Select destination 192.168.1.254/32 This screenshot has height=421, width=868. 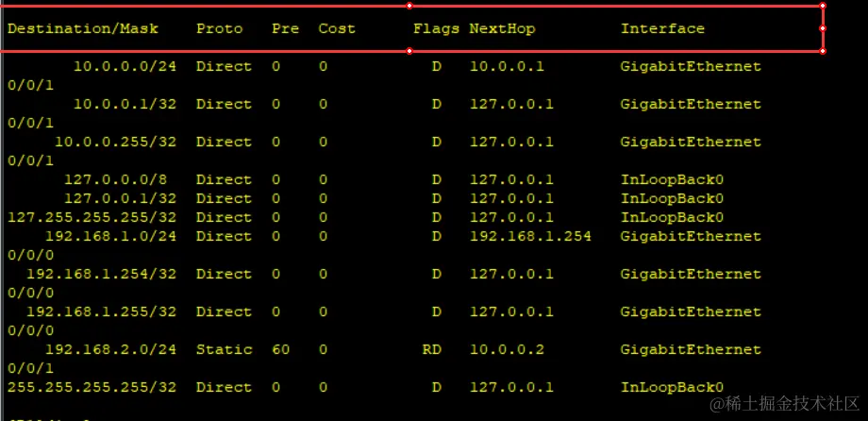point(101,274)
